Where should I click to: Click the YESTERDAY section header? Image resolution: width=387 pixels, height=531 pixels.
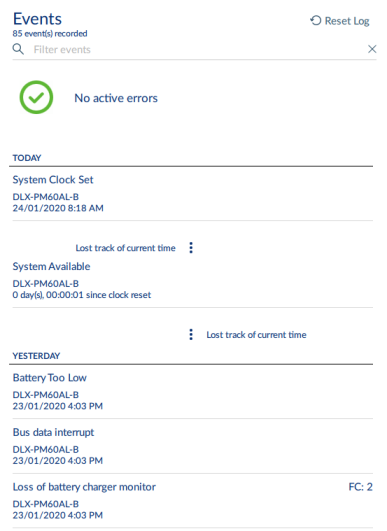[36, 356]
